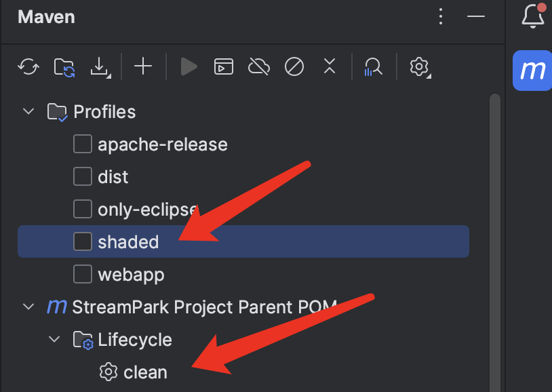Hide the Maven tool window
This screenshot has height=392, width=552.
476,16
